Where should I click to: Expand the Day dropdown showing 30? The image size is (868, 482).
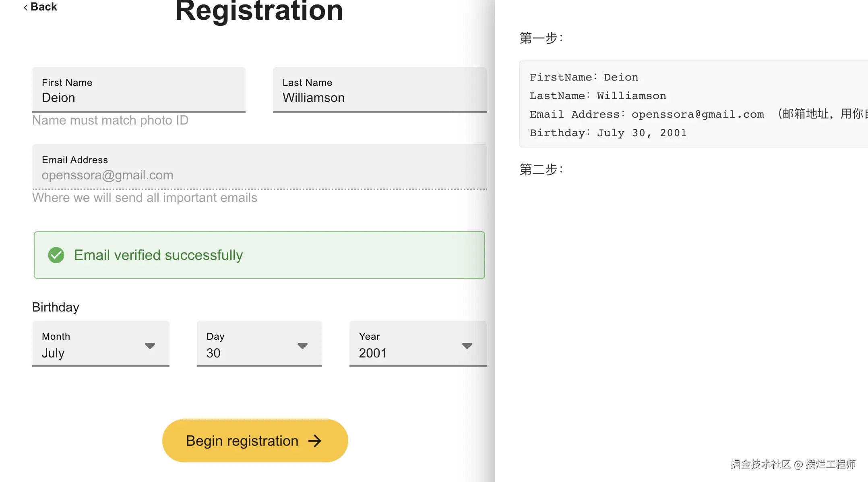(x=259, y=344)
